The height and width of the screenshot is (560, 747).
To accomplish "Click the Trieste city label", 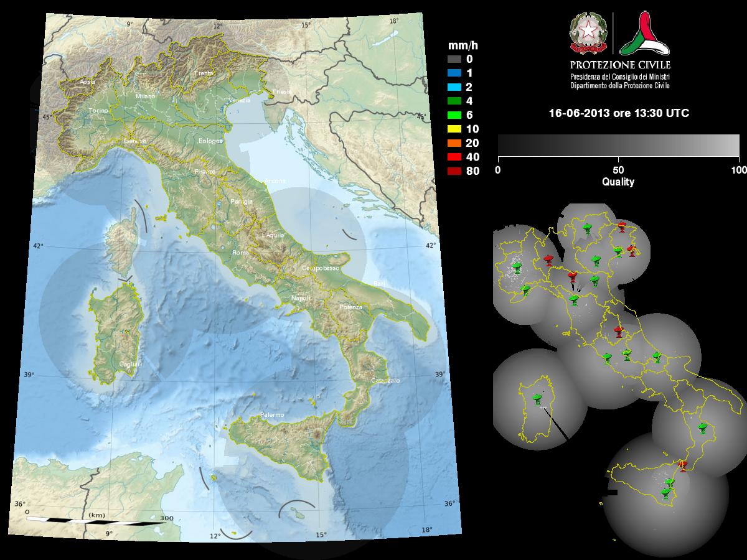I will [282, 92].
